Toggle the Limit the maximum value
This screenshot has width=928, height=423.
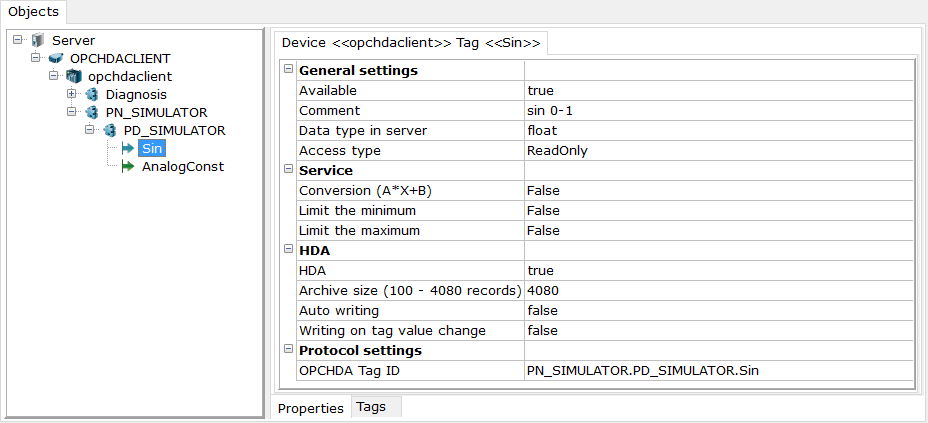click(718, 231)
